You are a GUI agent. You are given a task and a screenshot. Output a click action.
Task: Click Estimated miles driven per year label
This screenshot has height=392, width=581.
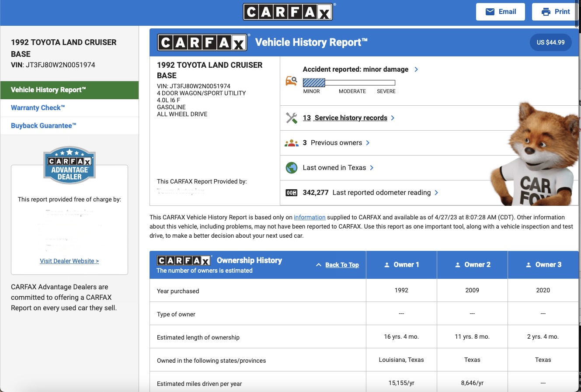pos(199,384)
